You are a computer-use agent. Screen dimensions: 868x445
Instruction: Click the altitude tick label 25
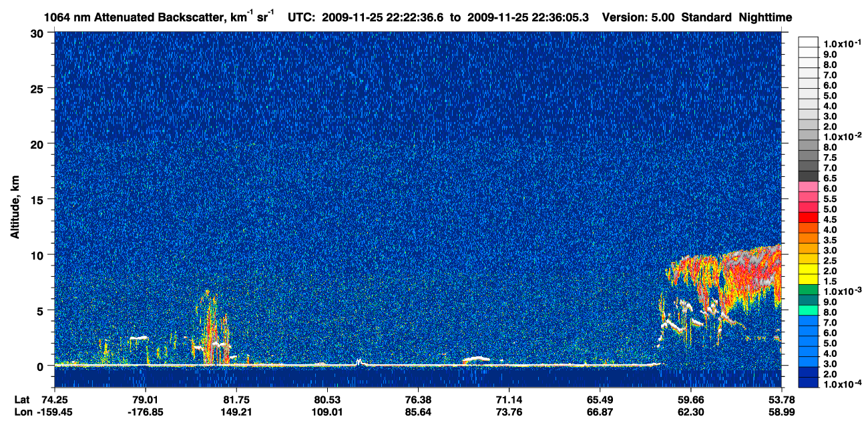(37, 88)
